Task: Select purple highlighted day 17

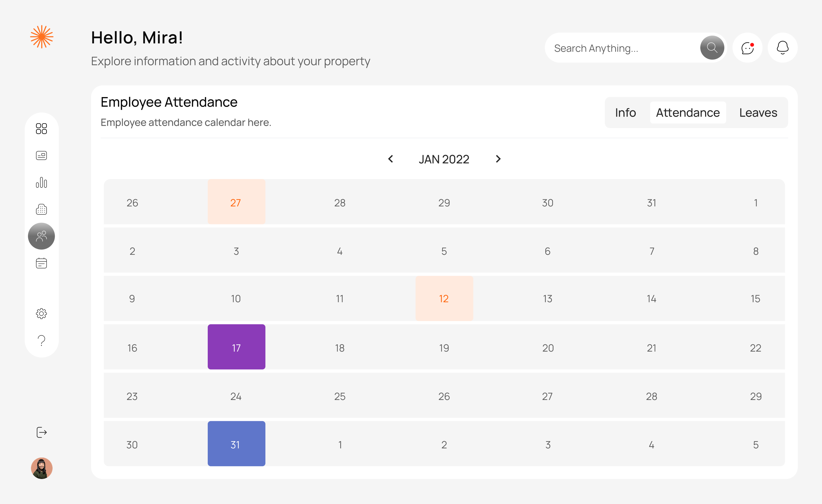Action: [x=236, y=347]
